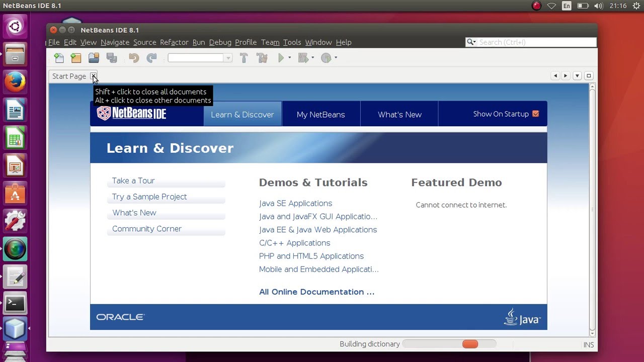The width and height of the screenshot is (644, 362).
Task: Click the Java logo in the page footer
Action: click(x=522, y=317)
